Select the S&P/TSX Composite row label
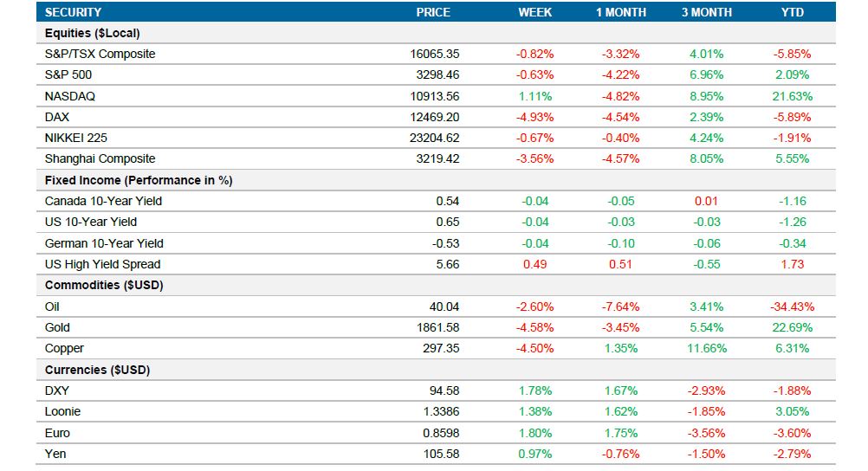868x471 pixels. 100,55
